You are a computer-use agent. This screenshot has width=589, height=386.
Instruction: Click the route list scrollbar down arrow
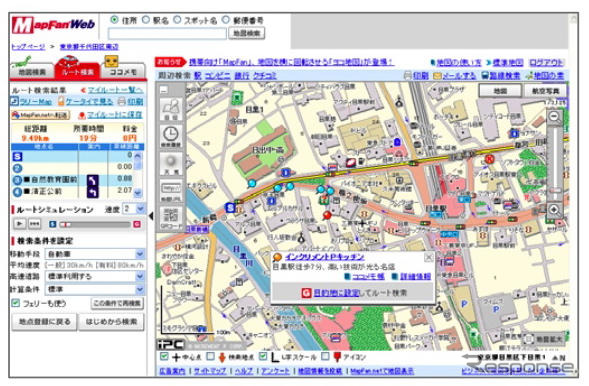coord(138,193)
